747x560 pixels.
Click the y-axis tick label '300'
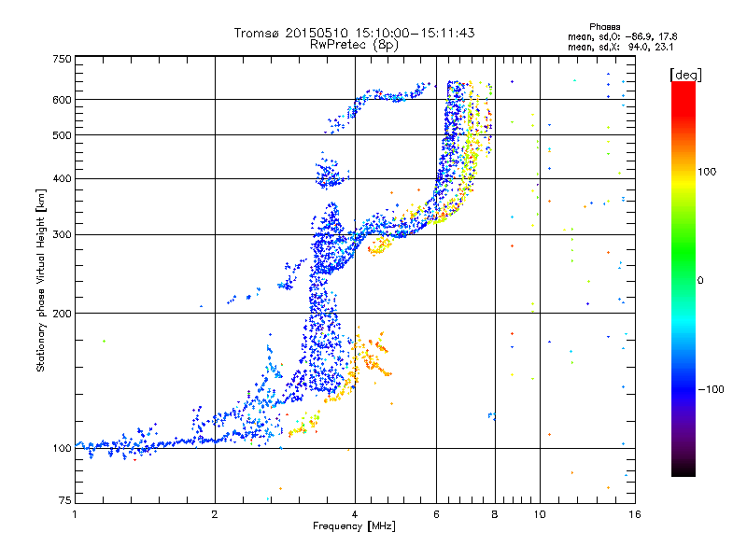click(62, 235)
